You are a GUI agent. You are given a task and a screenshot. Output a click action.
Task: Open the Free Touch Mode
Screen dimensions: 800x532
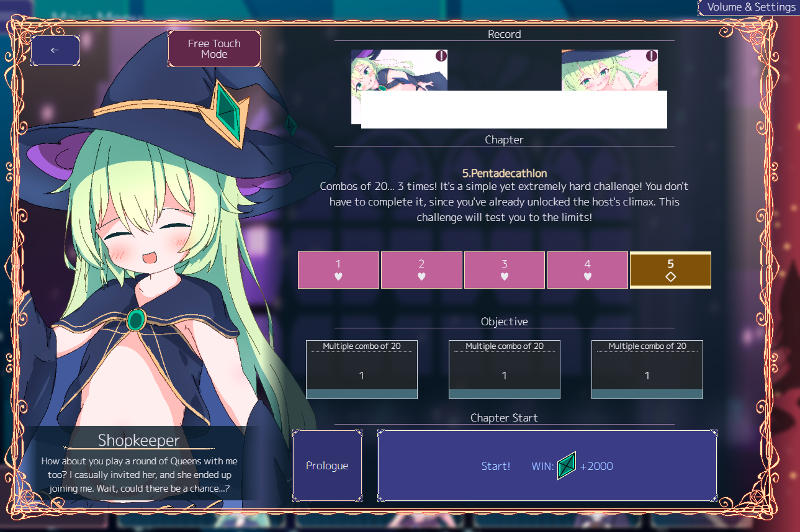tap(214, 48)
